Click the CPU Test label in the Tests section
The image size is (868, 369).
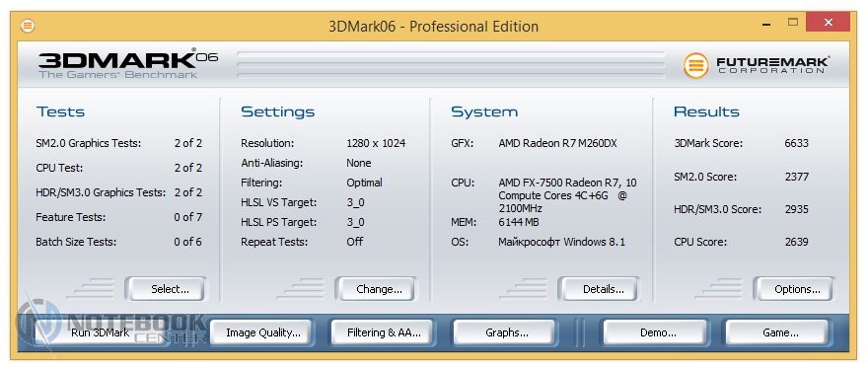59,168
